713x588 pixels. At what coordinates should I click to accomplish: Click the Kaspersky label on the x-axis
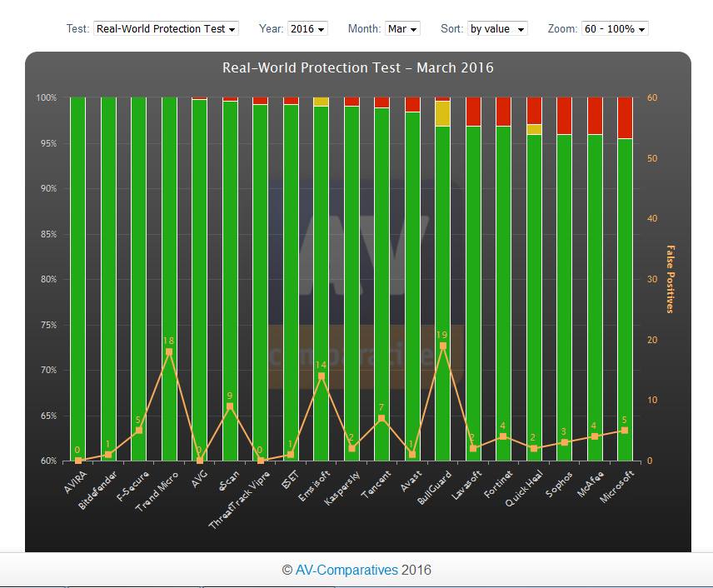(x=342, y=488)
